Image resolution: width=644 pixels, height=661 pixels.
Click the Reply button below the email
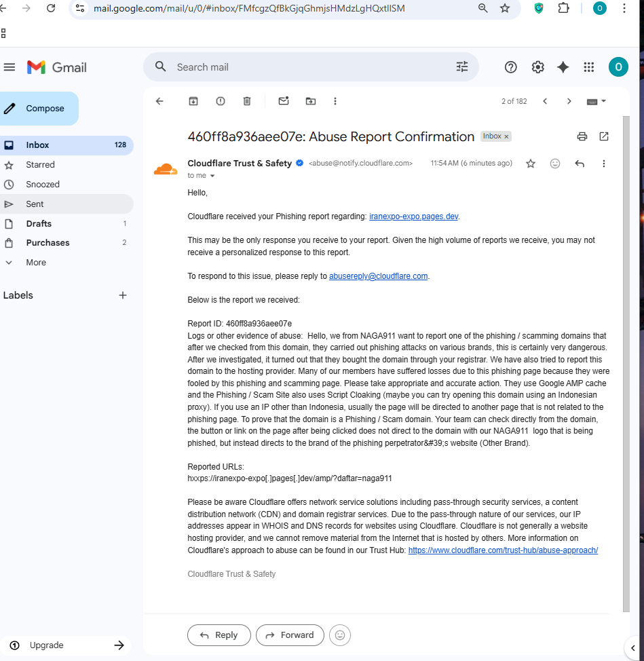click(219, 635)
